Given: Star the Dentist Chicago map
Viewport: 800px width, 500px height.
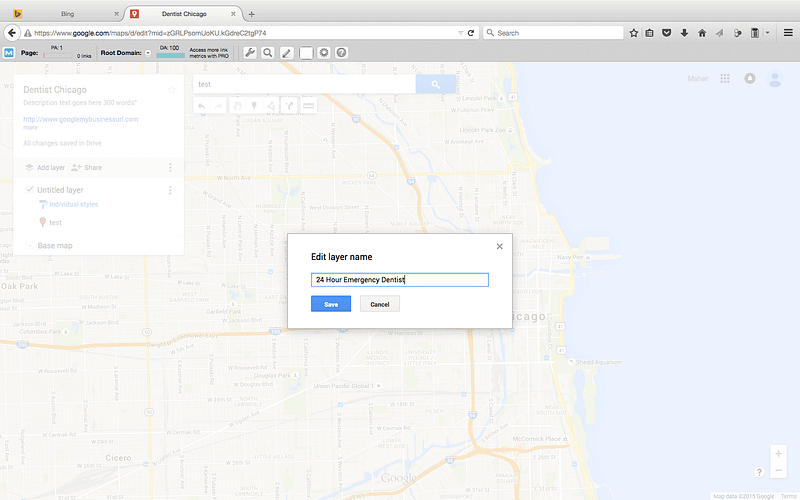Looking at the screenshot, I should coord(171,90).
